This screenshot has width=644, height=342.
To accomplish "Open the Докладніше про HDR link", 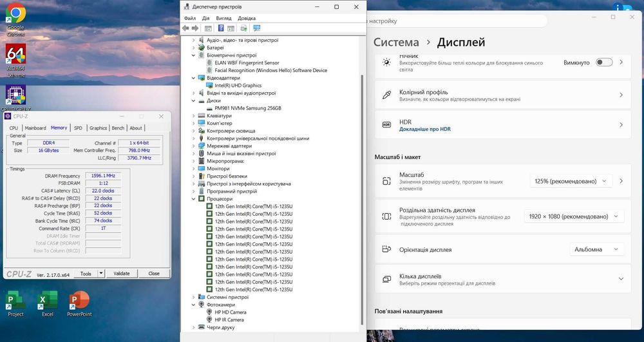I will (x=424, y=129).
